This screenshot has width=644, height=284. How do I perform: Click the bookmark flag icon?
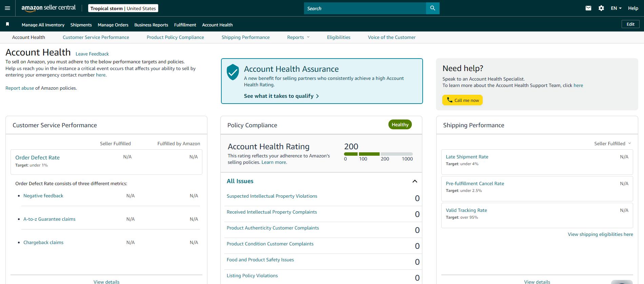click(x=7, y=24)
